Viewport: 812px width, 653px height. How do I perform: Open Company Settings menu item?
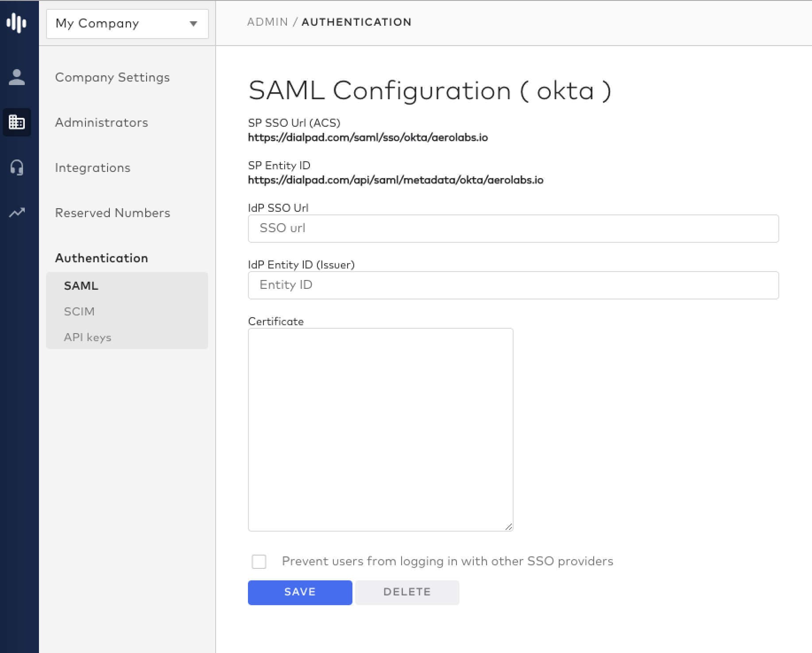pyautogui.click(x=112, y=78)
